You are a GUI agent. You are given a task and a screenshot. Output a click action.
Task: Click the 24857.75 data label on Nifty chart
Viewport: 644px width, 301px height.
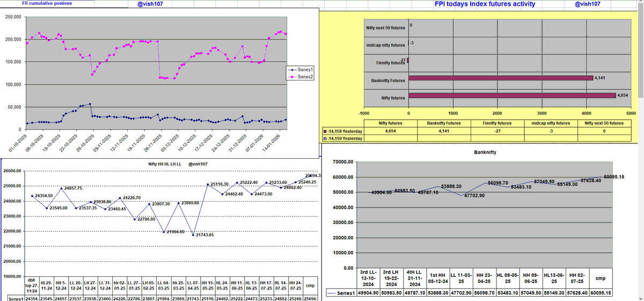point(73,188)
